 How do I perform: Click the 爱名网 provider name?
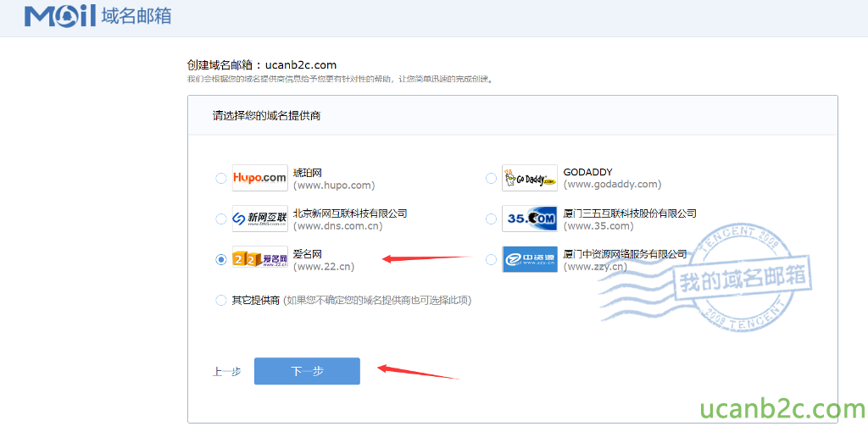click(x=307, y=254)
